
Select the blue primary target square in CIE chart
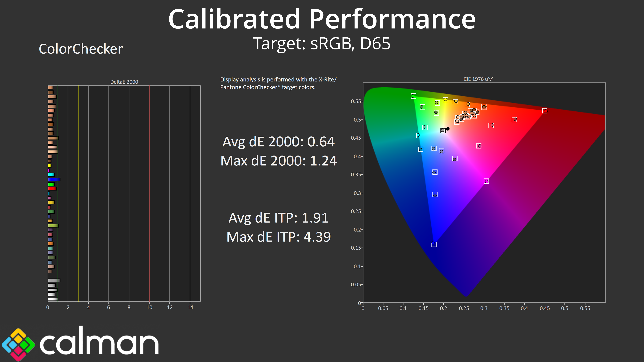434,244
